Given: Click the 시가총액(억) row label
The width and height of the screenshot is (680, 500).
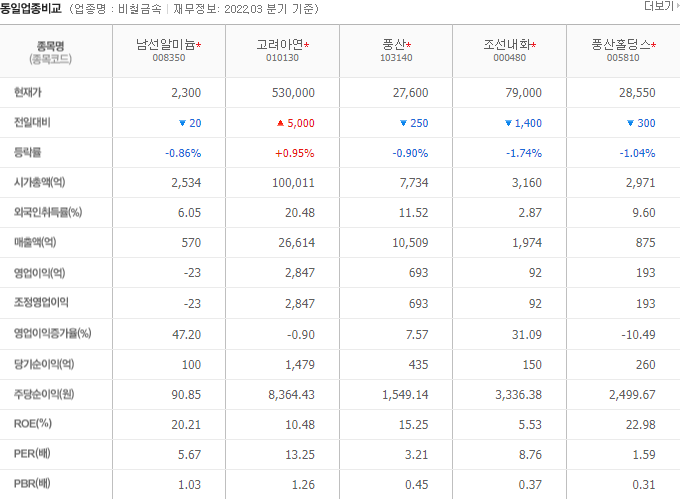Looking at the screenshot, I should click(x=39, y=182).
